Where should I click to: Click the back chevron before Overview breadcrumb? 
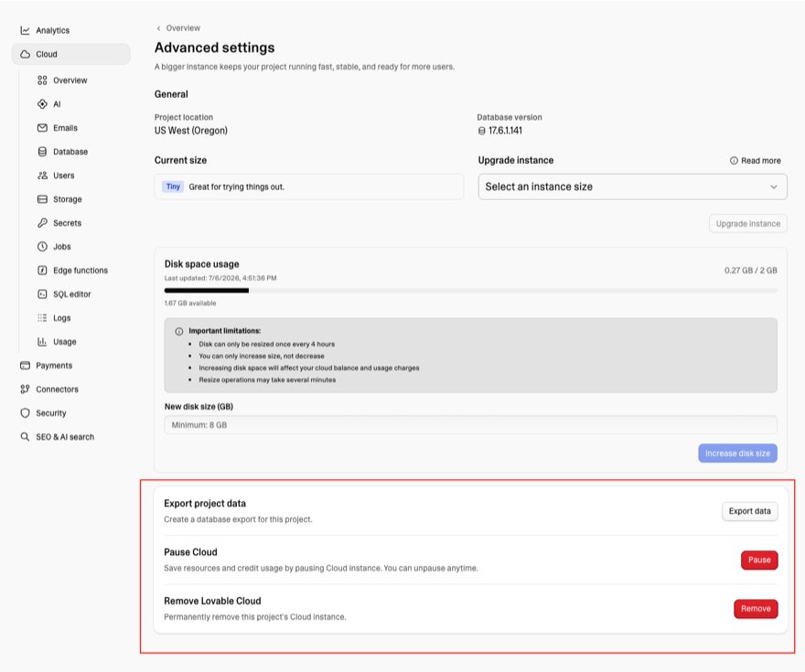[158, 28]
